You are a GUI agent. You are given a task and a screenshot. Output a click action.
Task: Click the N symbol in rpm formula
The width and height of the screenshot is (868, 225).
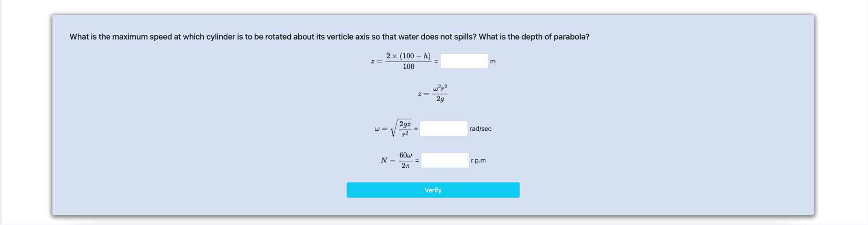tap(384, 161)
